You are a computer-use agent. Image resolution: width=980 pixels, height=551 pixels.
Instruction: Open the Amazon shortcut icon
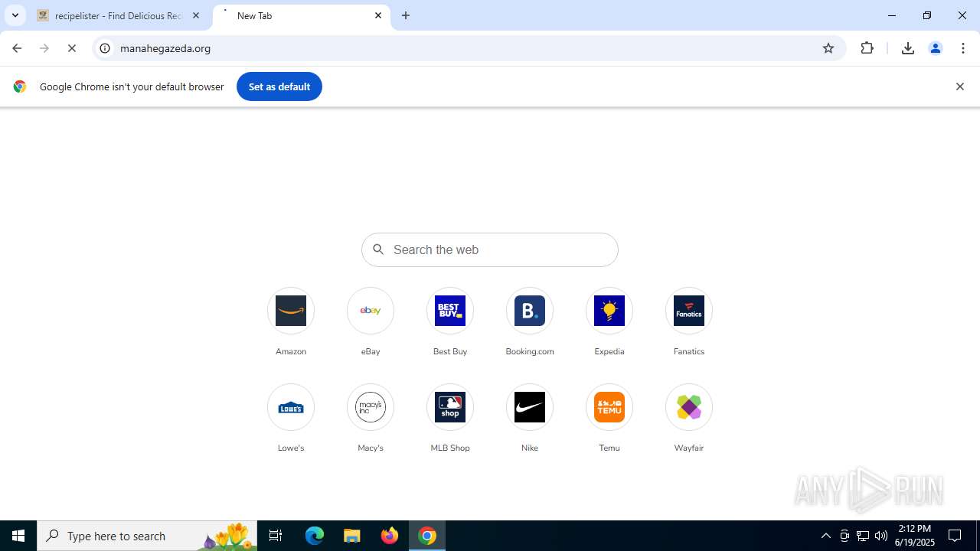pyautogui.click(x=291, y=311)
